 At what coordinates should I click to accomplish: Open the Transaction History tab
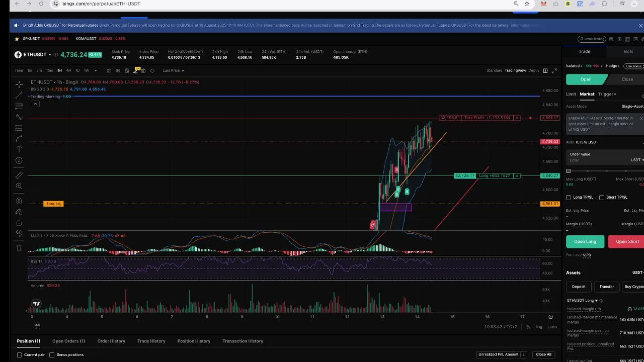[243, 341]
